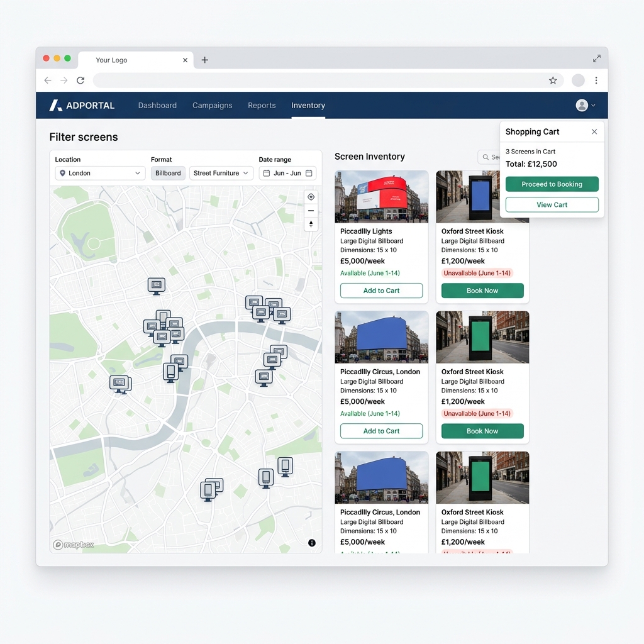Open first Piccadilly Circus blue billboard image
The width and height of the screenshot is (644, 644).
[x=381, y=337]
